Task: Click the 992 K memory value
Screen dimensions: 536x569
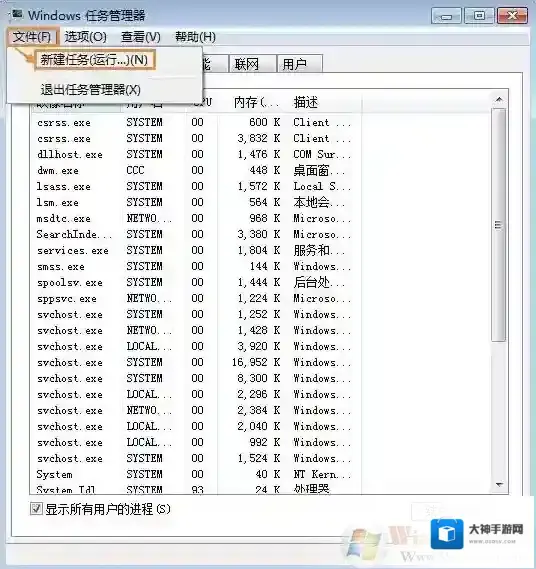Action: tap(265, 442)
